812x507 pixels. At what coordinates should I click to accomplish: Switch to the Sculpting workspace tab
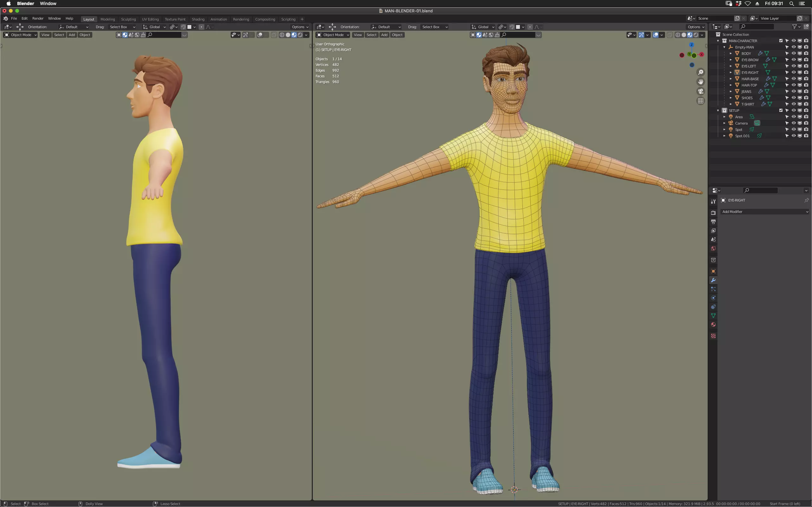click(128, 19)
